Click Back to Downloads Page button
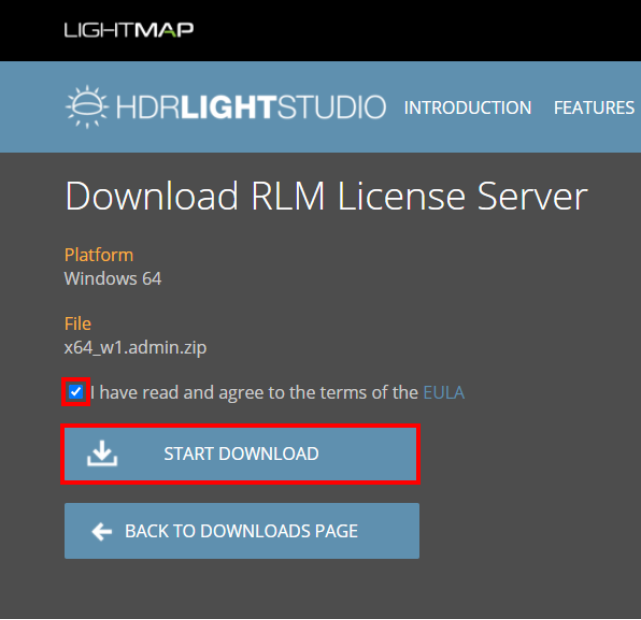This screenshot has width=641, height=620. point(242,531)
